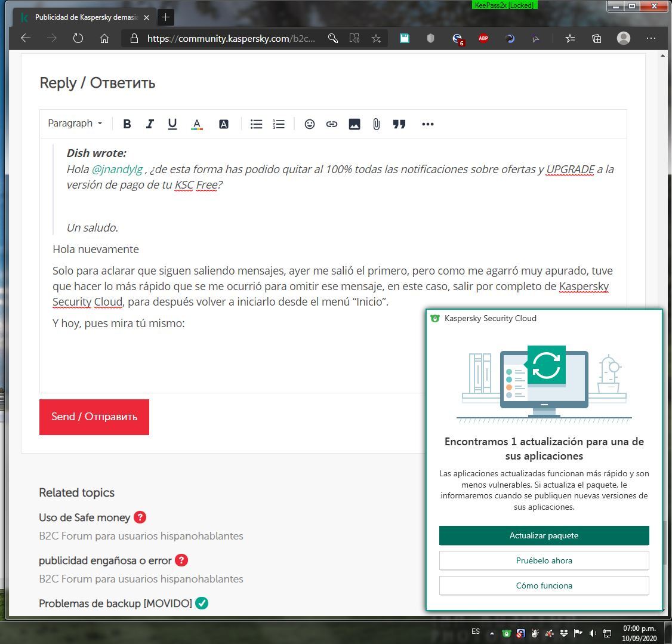
Task: Close the Publicidad de Kaspersky tab
Action: tap(147, 17)
